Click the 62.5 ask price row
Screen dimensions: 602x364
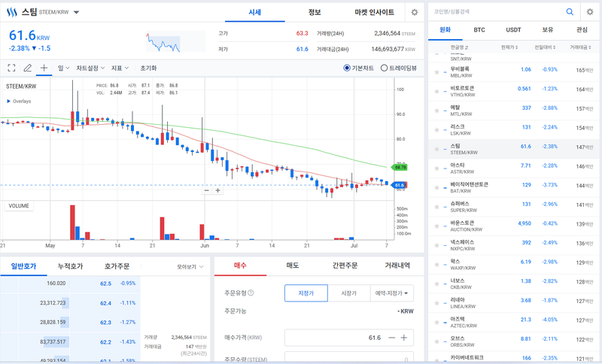click(70, 284)
